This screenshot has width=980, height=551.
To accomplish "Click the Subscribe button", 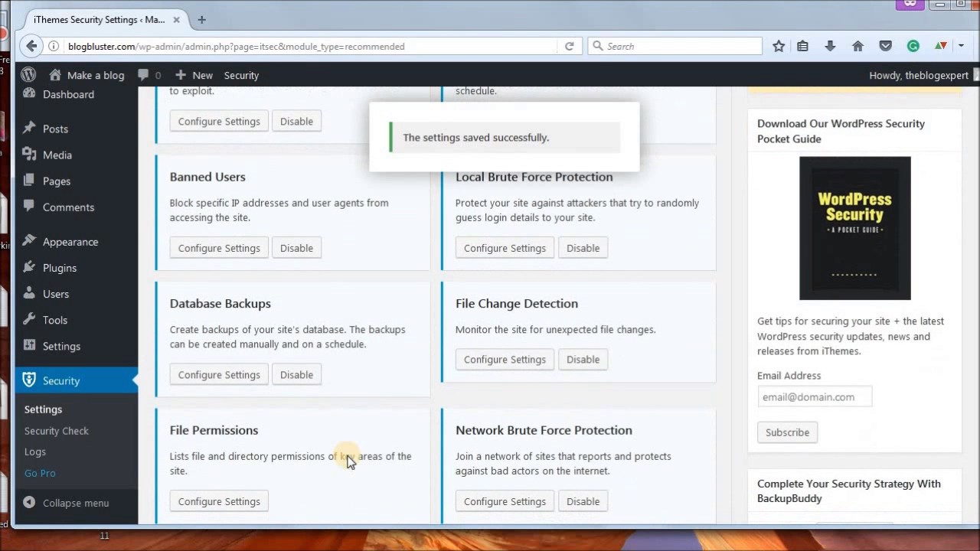I will coord(787,432).
